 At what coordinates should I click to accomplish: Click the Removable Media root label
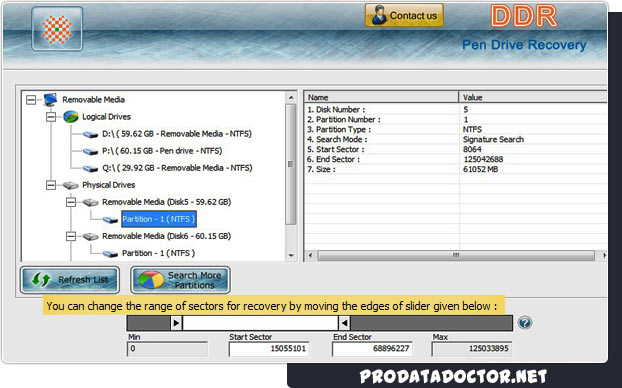tap(93, 100)
